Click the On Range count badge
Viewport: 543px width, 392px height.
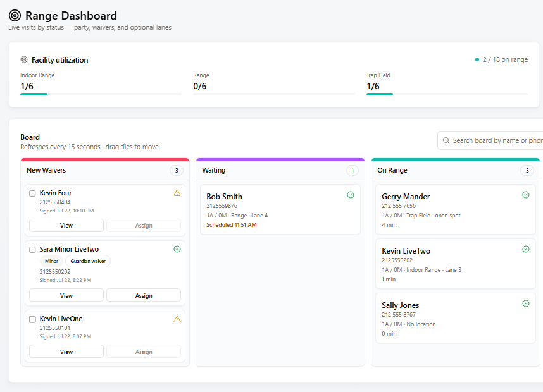[527, 170]
